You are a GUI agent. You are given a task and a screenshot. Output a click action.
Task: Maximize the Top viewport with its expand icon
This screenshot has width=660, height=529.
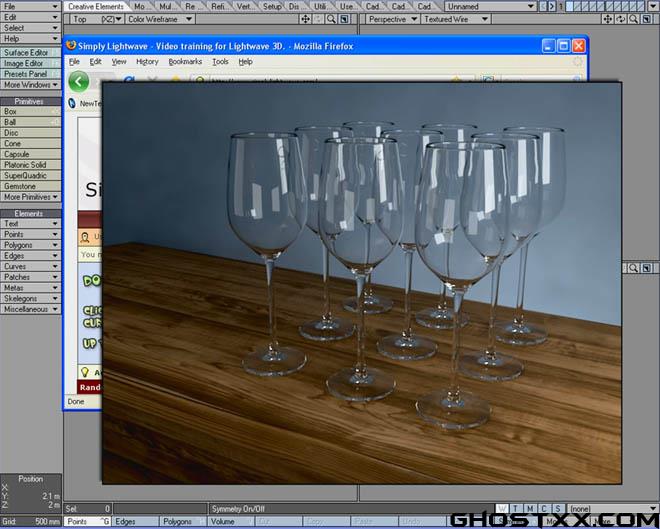344,19
